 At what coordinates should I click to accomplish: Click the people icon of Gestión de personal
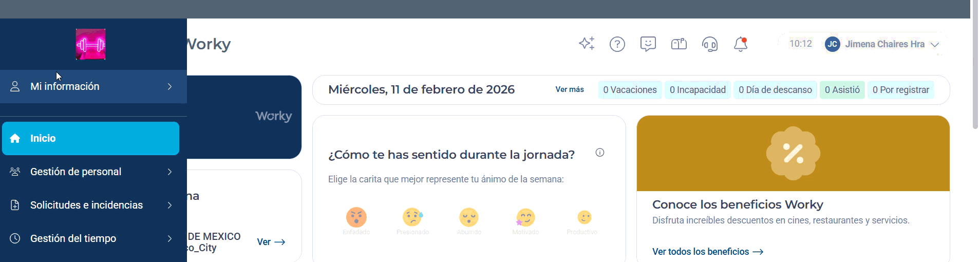pyautogui.click(x=15, y=172)
